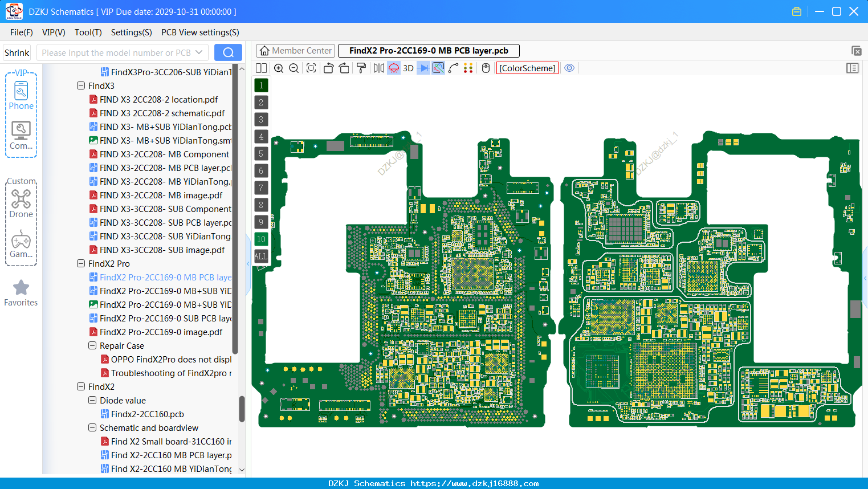Open FIND X3 2CC208-2 location.pdf
Image resolution: width=868 pixels, height=489 pixels.
pyautogui.click(x=158, y=99)
